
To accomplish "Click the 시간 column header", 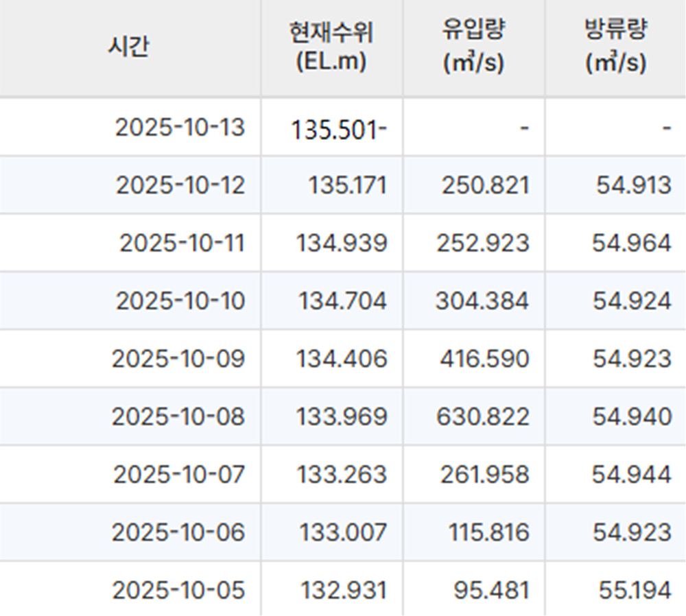I will coord(129,47).
